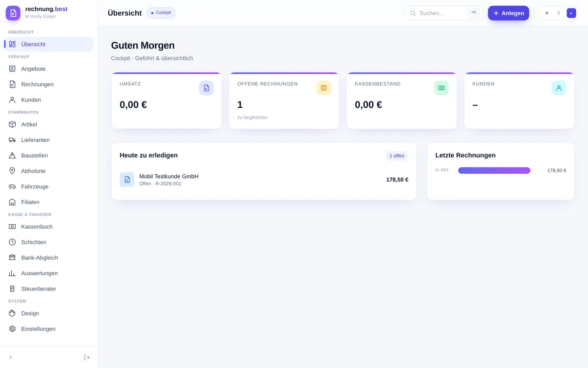Click 178,50 € in Letzte Rechnungen
The image size is (588, 368).
557,171
